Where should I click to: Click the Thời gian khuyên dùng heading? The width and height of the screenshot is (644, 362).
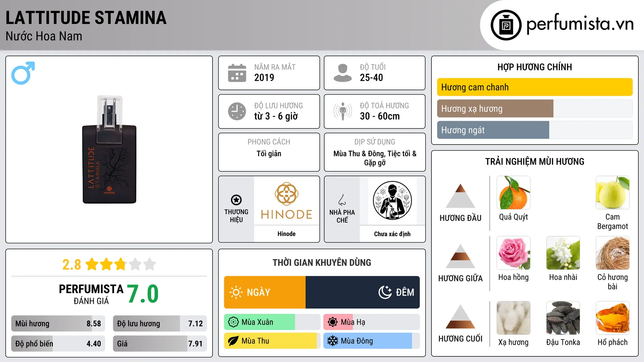click(322, 262)
